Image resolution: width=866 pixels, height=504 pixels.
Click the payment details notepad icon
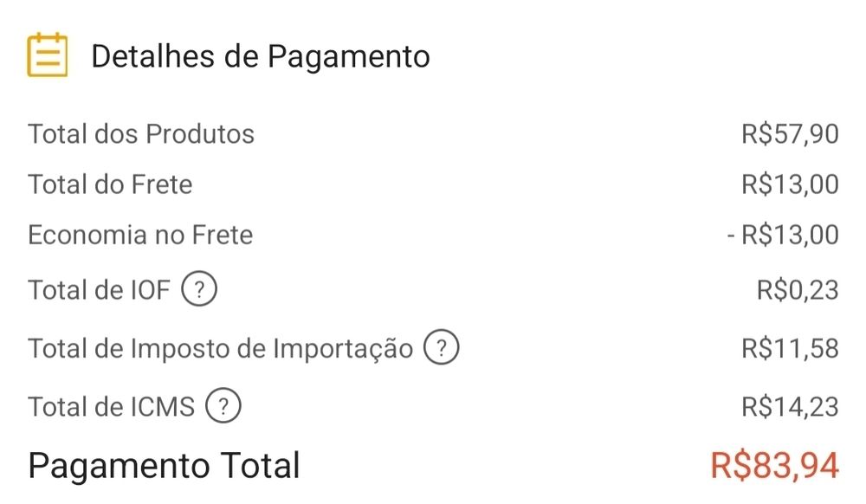[47, 55]
